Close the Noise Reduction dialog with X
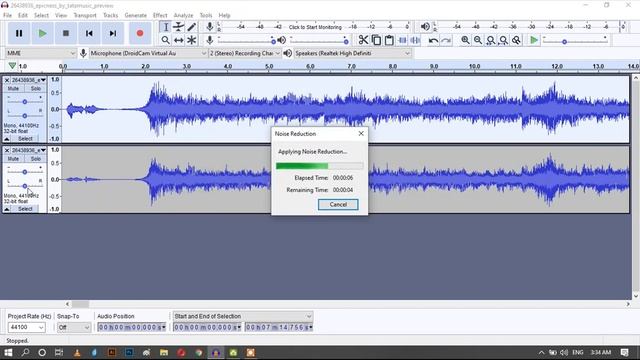 pos(361,133)
